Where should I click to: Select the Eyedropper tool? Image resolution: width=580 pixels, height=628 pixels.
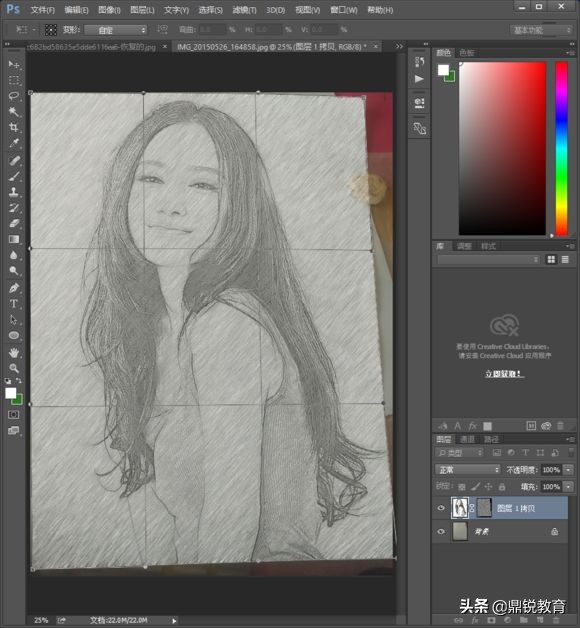tap(14, 143)
